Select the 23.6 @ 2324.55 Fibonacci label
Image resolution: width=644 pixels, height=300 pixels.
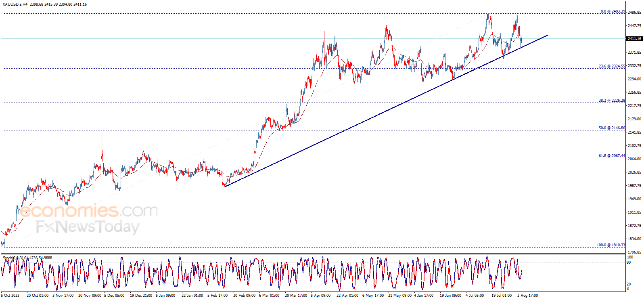[612, 66]
